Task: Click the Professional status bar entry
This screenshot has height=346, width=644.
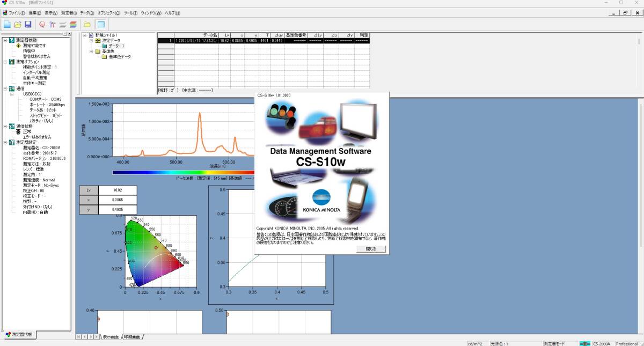Action: click(x=627, y=343)
